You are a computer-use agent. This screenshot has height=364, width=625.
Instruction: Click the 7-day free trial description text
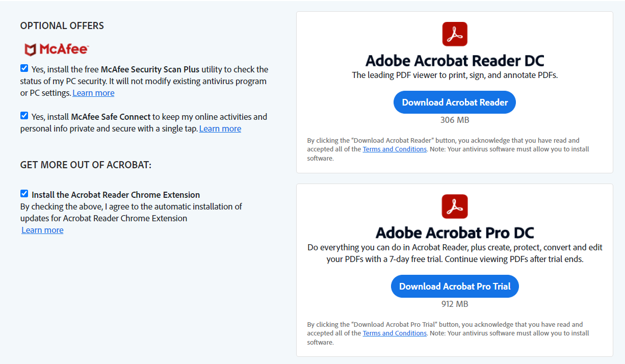[455, 253]
